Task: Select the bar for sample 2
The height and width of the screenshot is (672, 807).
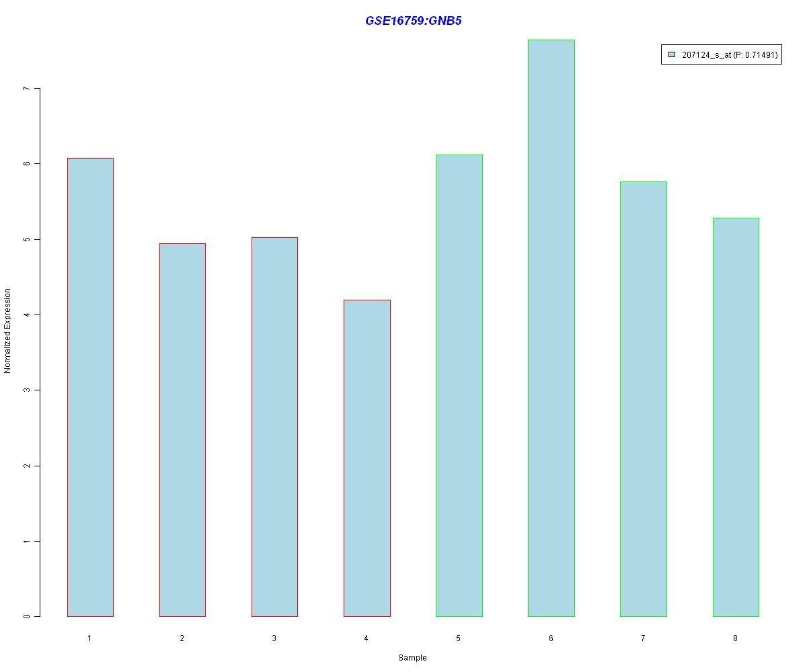Action: point(182,430)
